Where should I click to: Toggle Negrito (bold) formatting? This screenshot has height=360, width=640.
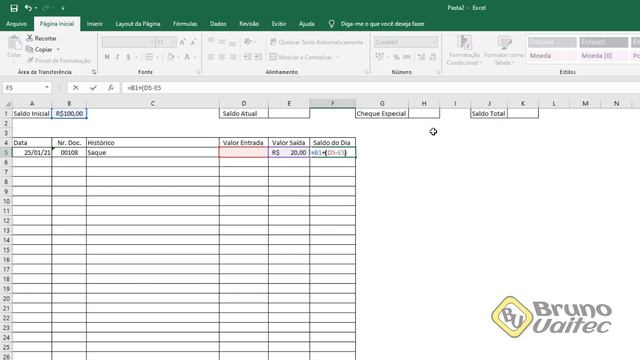(x=107, y=57)
